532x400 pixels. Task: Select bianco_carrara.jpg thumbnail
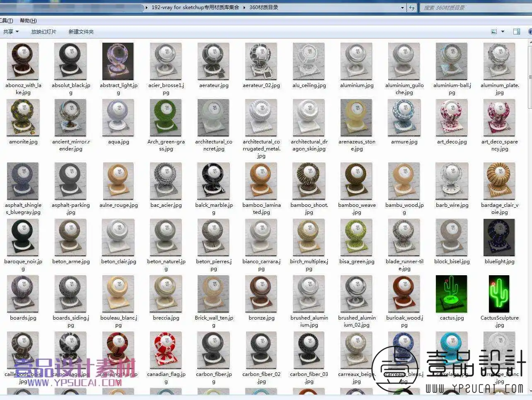click(261, 238)
